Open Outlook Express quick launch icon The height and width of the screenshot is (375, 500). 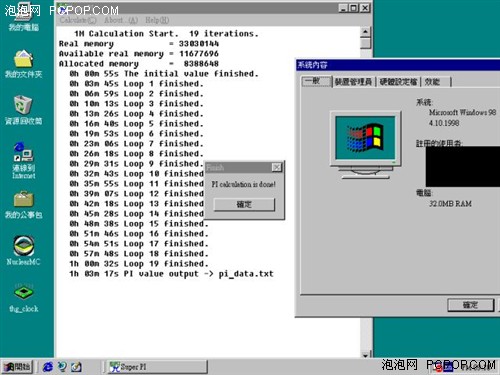point(62,367)
